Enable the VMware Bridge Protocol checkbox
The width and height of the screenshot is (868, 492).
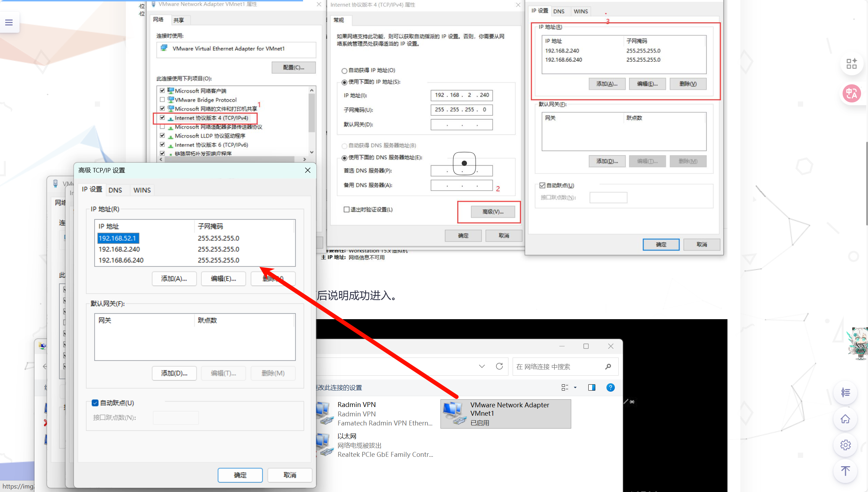tap(163, 99)
